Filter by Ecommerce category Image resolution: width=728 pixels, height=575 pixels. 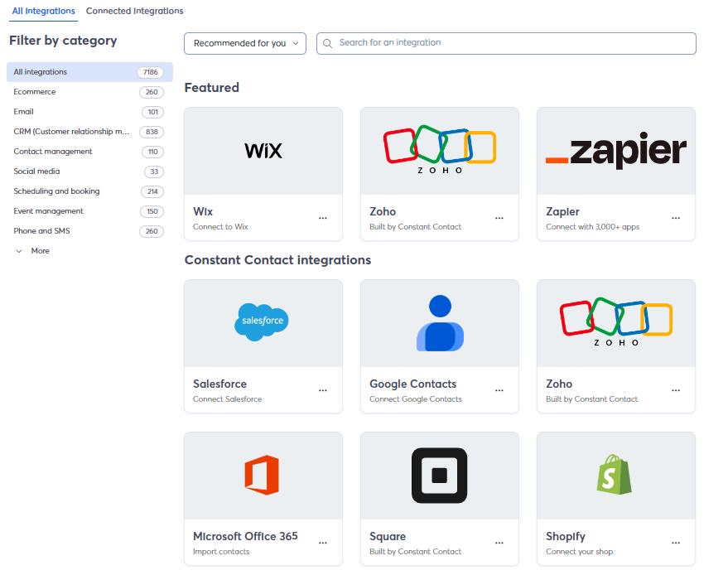35,92
